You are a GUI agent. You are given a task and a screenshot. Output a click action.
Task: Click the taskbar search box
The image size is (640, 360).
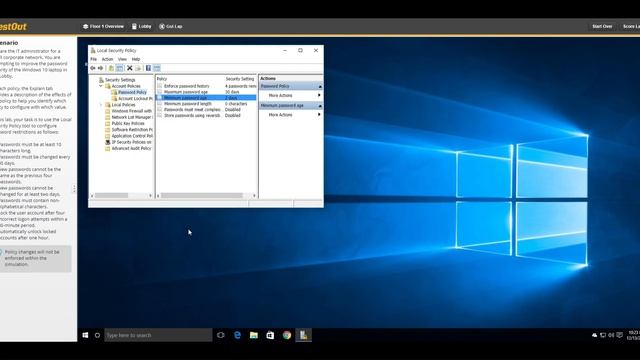158,335
